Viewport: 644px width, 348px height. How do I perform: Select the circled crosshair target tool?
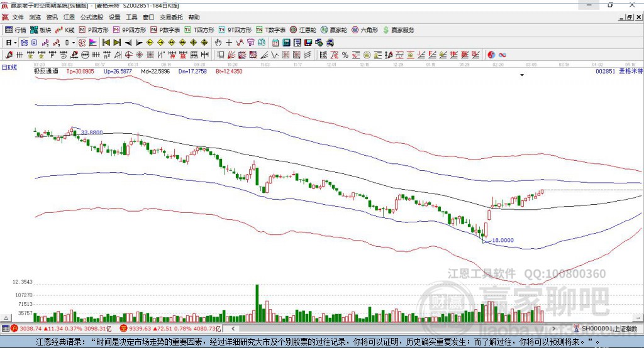[128, 55]
